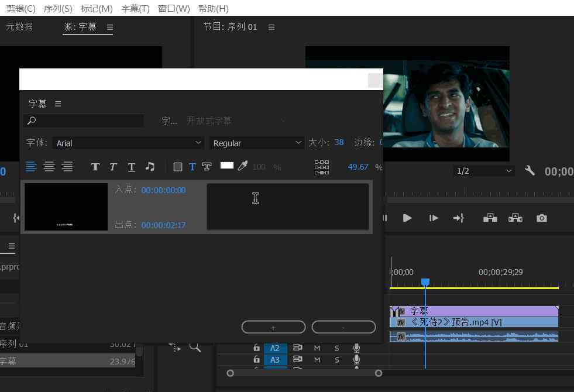
Task: Open 字幕(T) menu
Action: click(x=135, y=8)
